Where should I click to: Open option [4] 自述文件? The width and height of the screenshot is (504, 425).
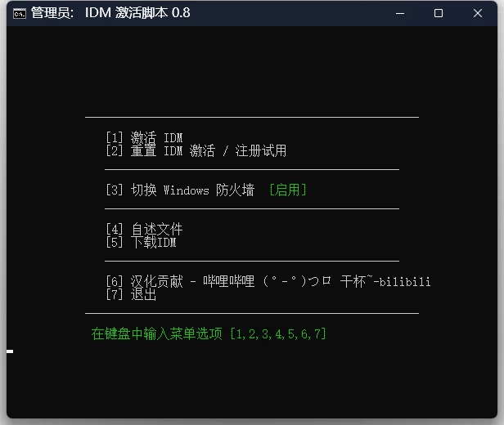(x=144, y=230)
